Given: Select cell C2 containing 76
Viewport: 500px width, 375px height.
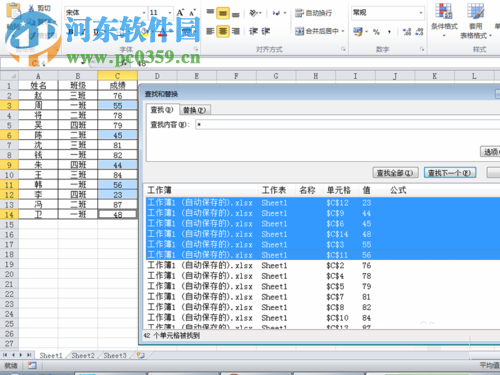Looking at the screenshot, I should point(117,96).
